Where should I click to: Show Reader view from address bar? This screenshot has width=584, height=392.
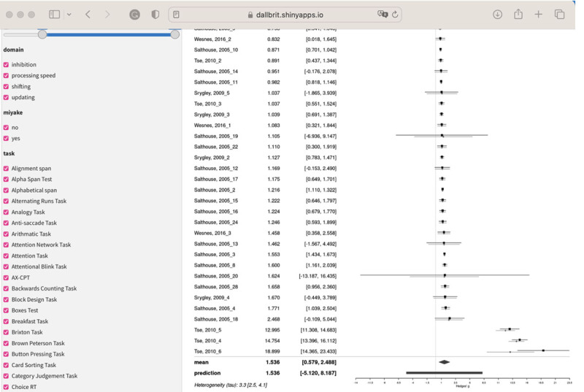pos(177,14)
